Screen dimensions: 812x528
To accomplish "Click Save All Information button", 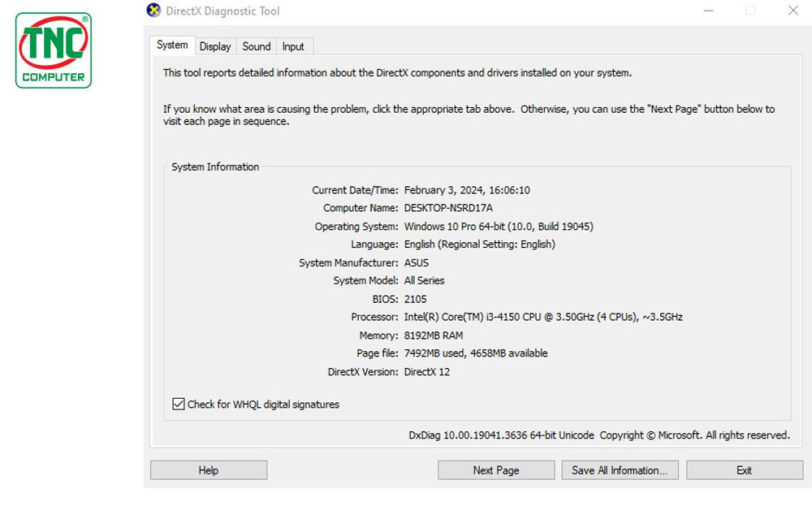I will click(x=620, y=470).
